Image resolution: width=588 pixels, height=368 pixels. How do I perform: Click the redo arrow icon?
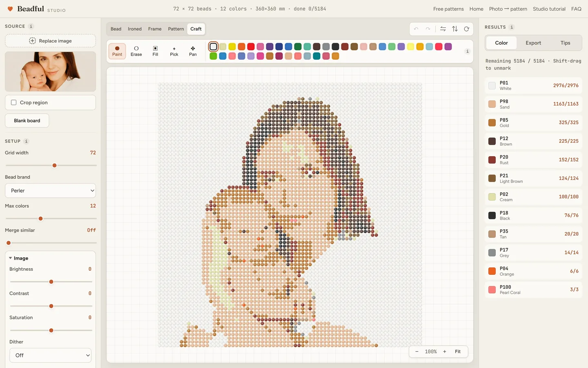tap(428, 29)
